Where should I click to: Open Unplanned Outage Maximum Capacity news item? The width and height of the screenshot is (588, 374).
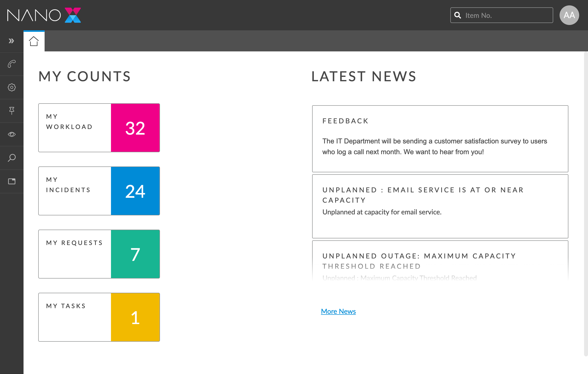(440, 261)
